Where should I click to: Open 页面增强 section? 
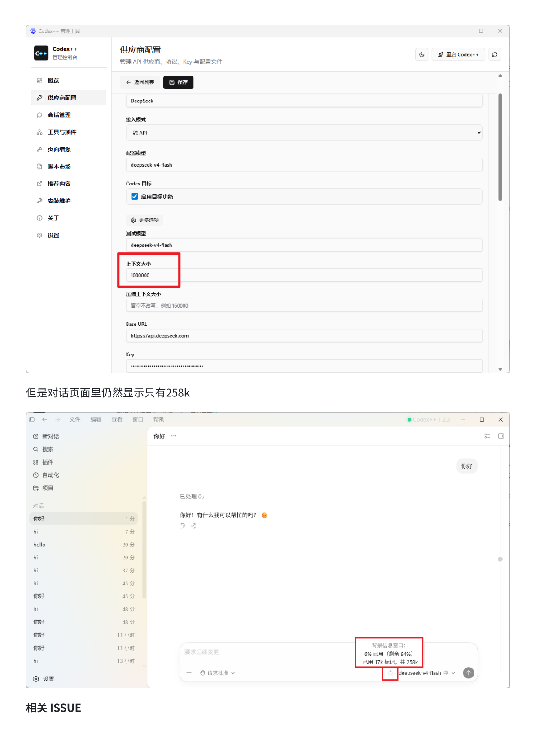point(68,149)
